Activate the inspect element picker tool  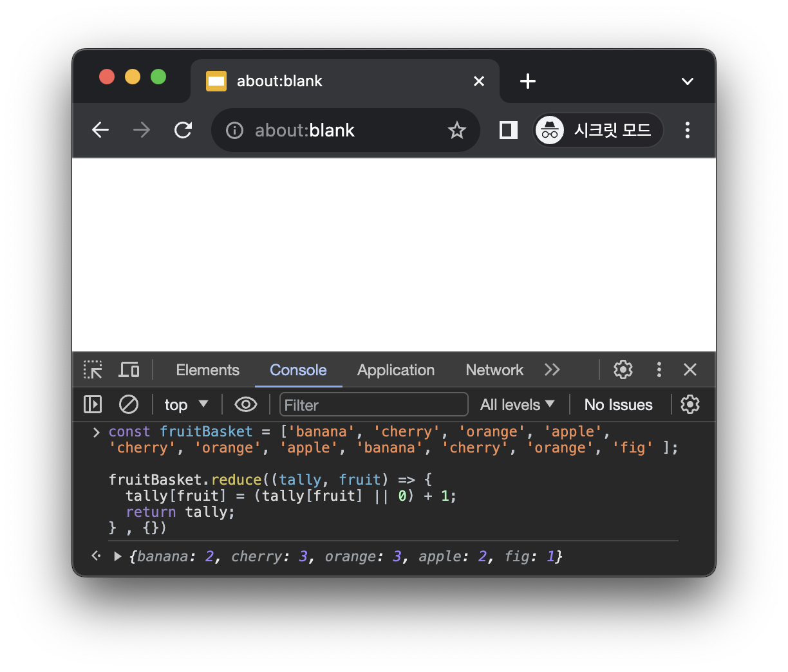point(93,369)
